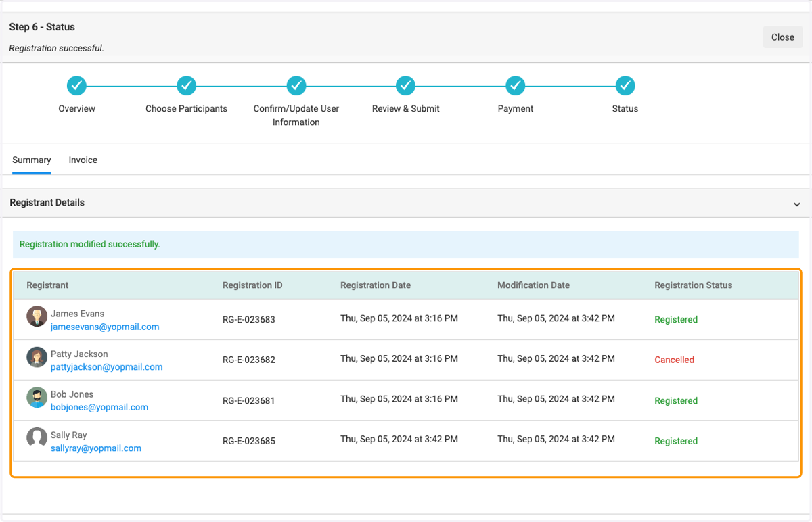Click the Registration Date column header
This screenshot has height=522, width=812.
(376, 285)
